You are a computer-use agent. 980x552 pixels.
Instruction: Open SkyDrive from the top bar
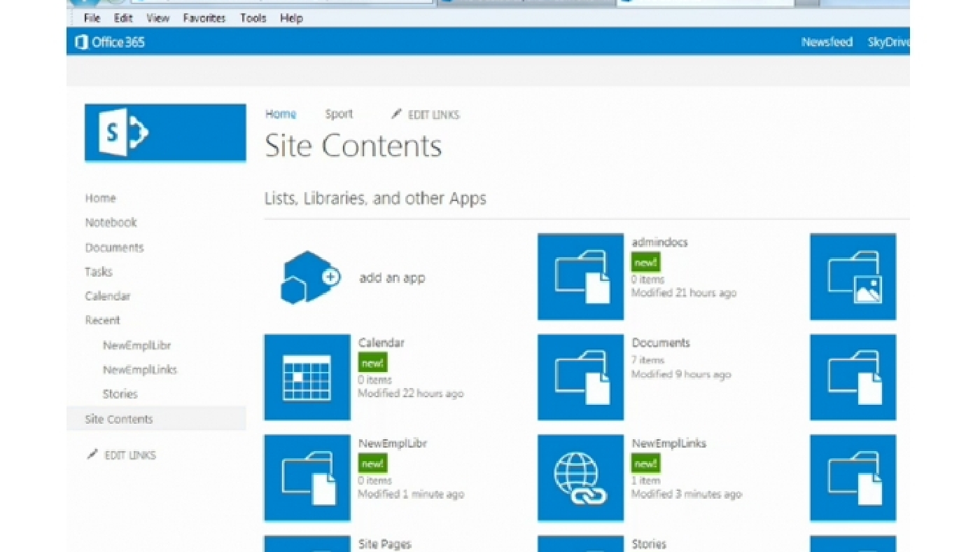point(890,42)
